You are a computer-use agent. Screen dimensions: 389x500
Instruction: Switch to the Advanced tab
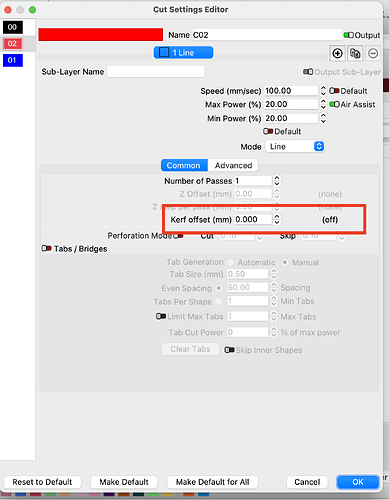(233, 165)
